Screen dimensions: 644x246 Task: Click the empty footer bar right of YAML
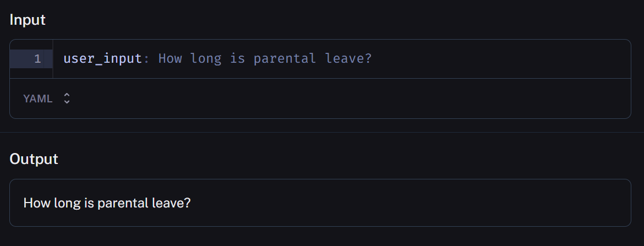pyautogui.click(x=352, y=99)
